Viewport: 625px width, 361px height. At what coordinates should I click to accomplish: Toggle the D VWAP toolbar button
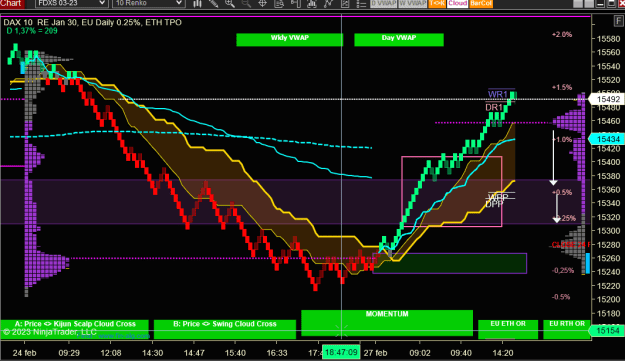pyautogui.click(x=383, y=3)
